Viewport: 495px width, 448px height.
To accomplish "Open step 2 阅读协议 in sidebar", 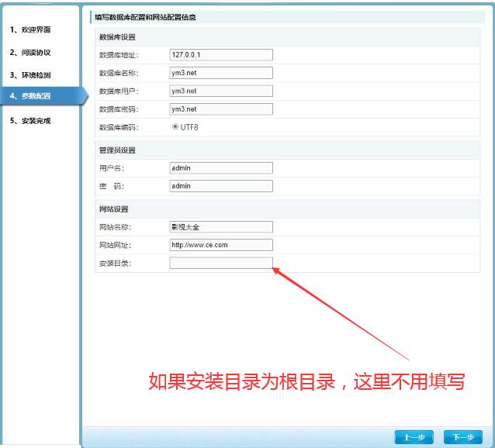I will 30,53.
